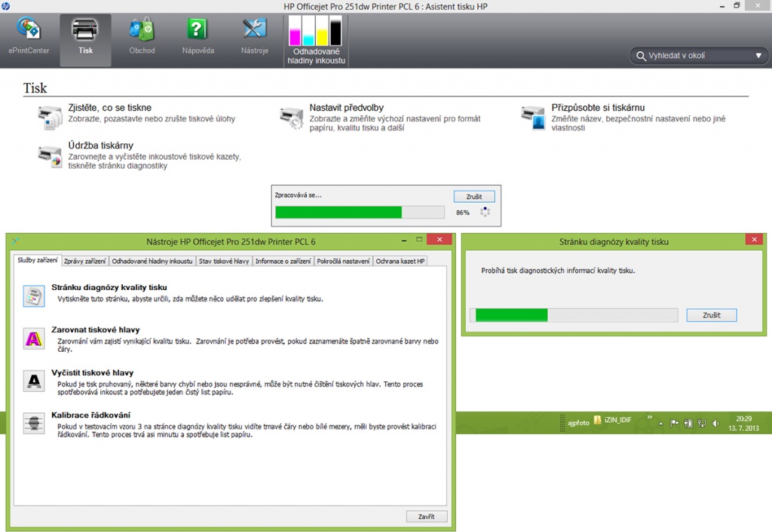Image resolution: width=772 pixels, height=532 pixels.
Task: Click the 'Údržba tiskárny' printer icon
Action: pyautogui.click(x=50, y=156)
